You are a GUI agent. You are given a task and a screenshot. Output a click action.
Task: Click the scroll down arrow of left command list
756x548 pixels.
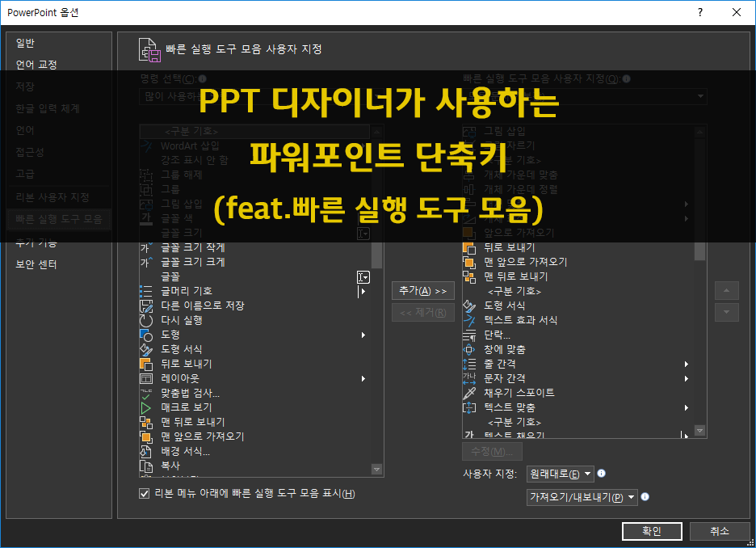pyautogui.click(x=377, y=470)
